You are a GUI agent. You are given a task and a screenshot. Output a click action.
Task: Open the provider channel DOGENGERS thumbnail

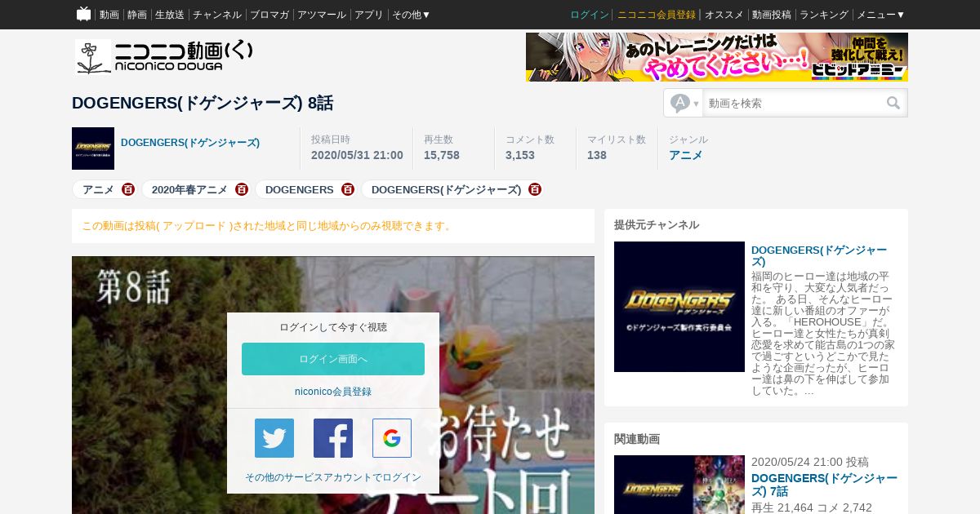coord(679,307)
